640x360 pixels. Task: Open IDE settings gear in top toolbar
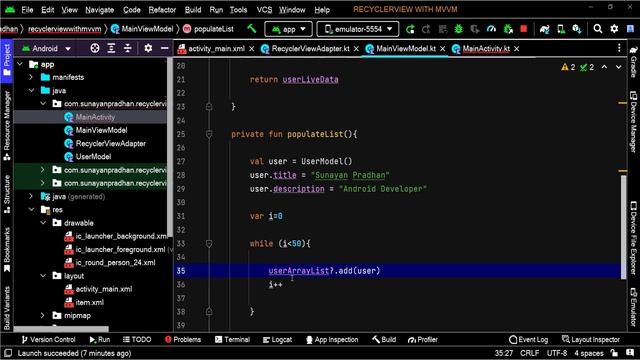[x=614, y=29]
